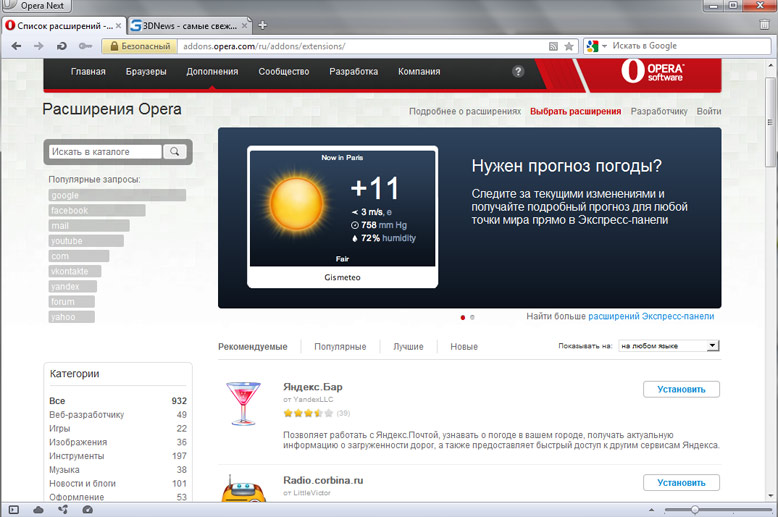This screenshot has width=778, height=517.
Task: Click the Войти link
Action: [709, 112]
